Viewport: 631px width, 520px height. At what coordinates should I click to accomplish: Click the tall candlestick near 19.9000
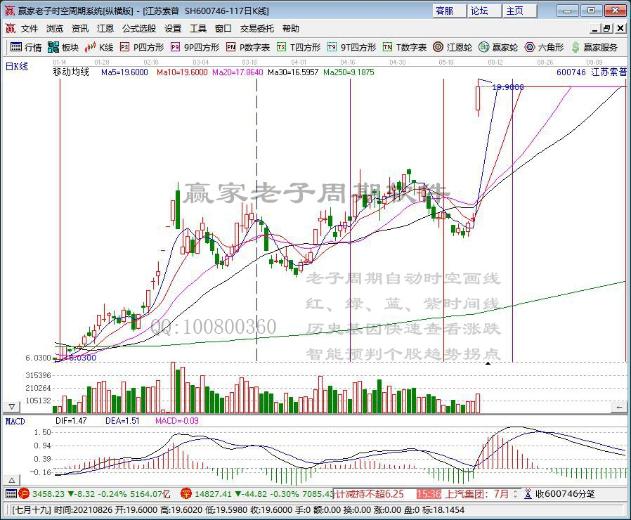click(x=478, y=98)
